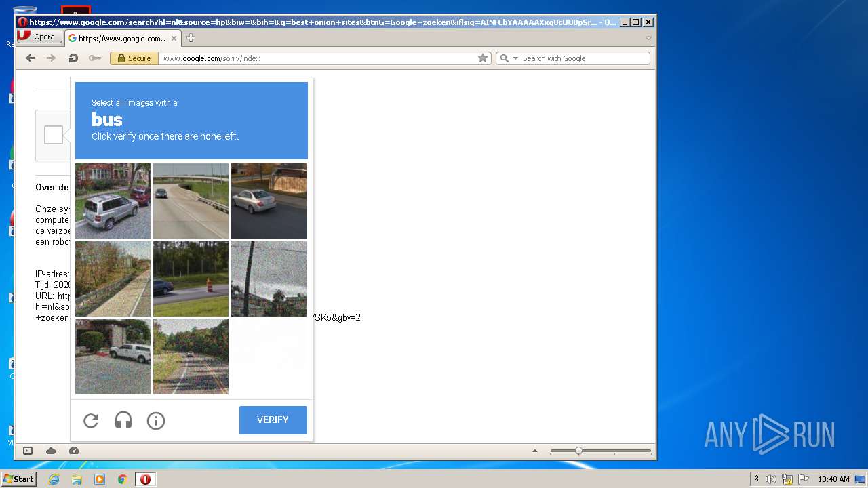Select the tile with orange traffic barrel
Image resolution: width=868 pixels, height=488 pixels.
coord(191,279)
